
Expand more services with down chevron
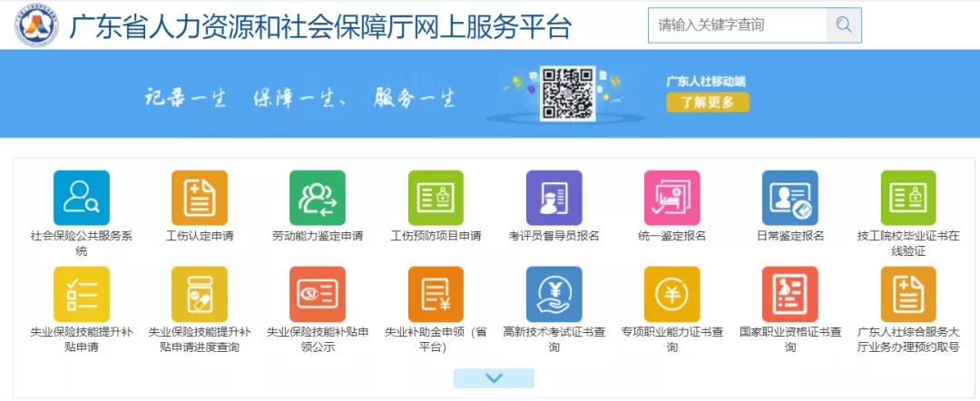click(494, 378)
